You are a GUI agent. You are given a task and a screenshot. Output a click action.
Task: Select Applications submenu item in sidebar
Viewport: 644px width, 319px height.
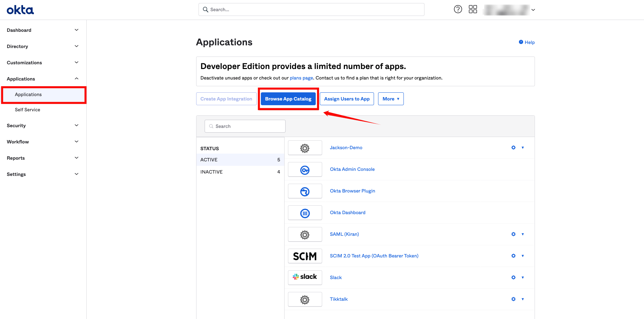coord(44,95)
